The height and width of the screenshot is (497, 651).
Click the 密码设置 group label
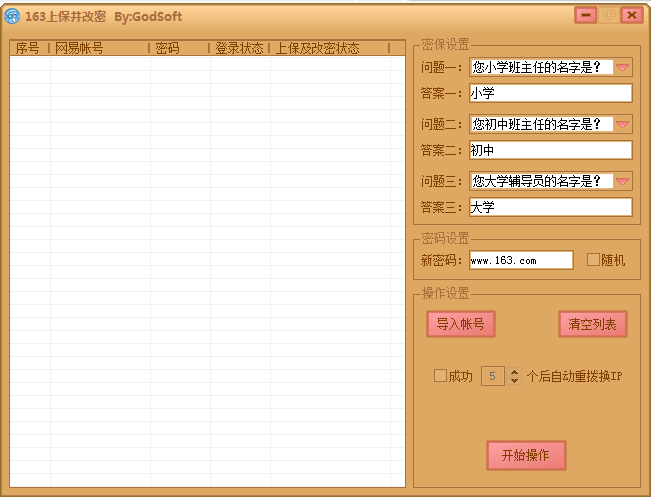click(445, 238)
